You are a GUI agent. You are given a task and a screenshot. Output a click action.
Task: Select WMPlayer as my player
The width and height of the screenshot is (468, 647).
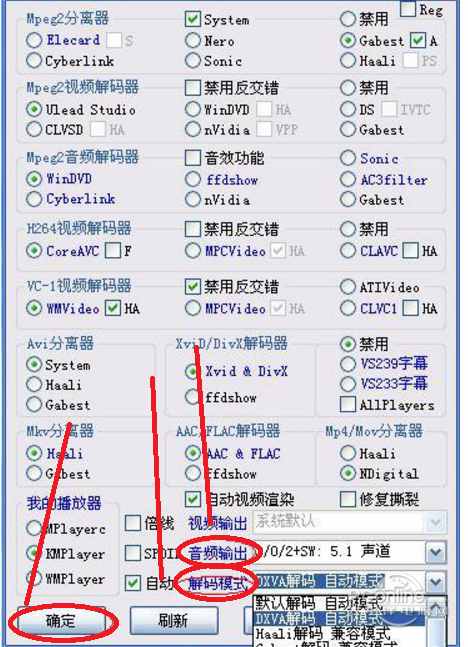click(x=33, y=579)
